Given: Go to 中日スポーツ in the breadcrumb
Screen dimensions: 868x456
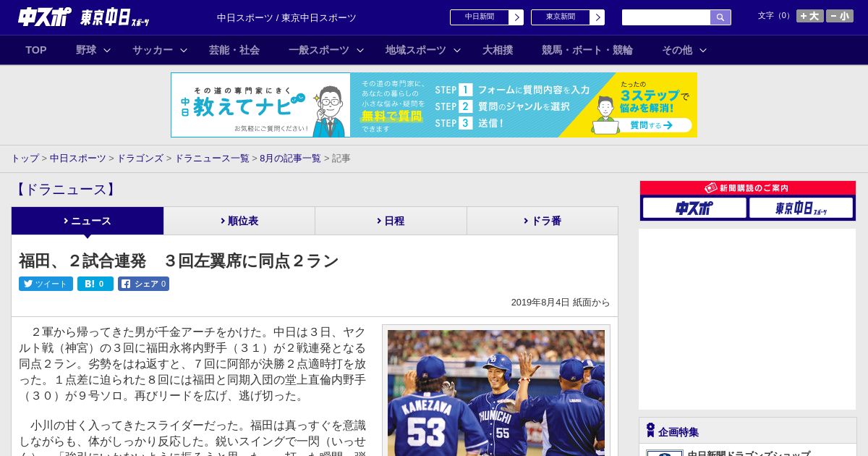Looking at the screenshot, I should click(x=78, y=158).
